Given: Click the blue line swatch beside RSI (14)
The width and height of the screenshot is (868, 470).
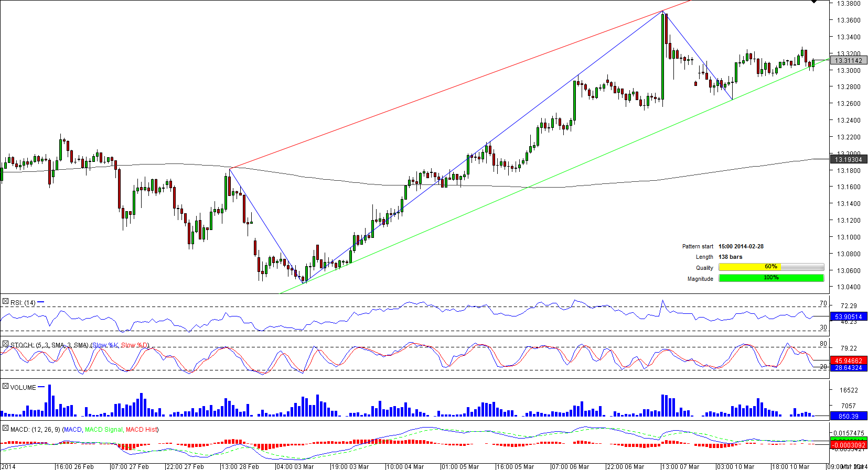Looking at the screenshot, I should pyautogui.click(x=41, y=302).
